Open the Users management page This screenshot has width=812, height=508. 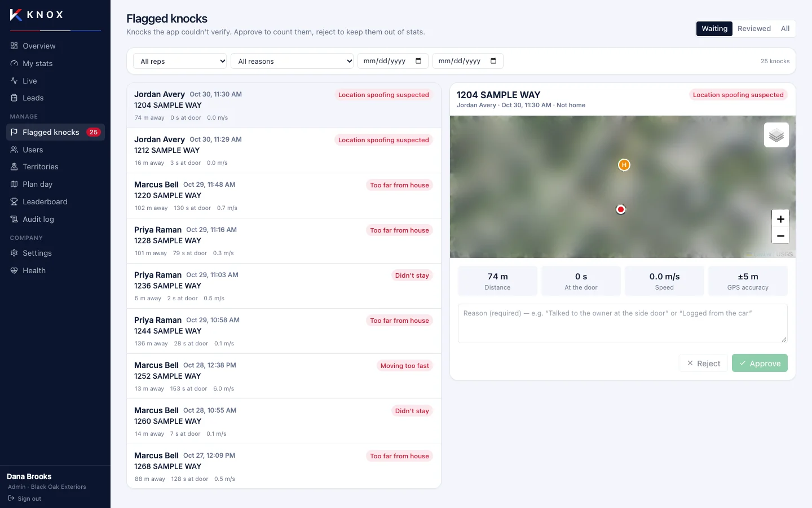55,150
